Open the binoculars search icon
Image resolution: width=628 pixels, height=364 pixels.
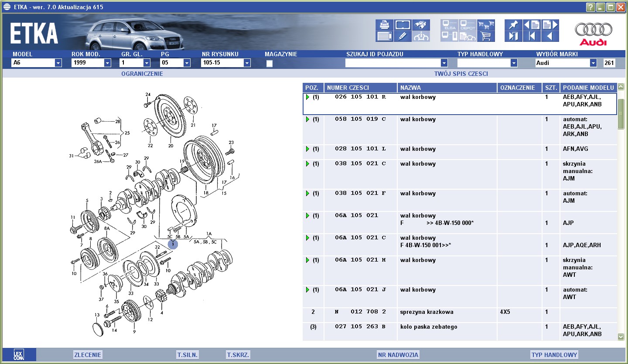pyautogui.click(x=421, y=25)
